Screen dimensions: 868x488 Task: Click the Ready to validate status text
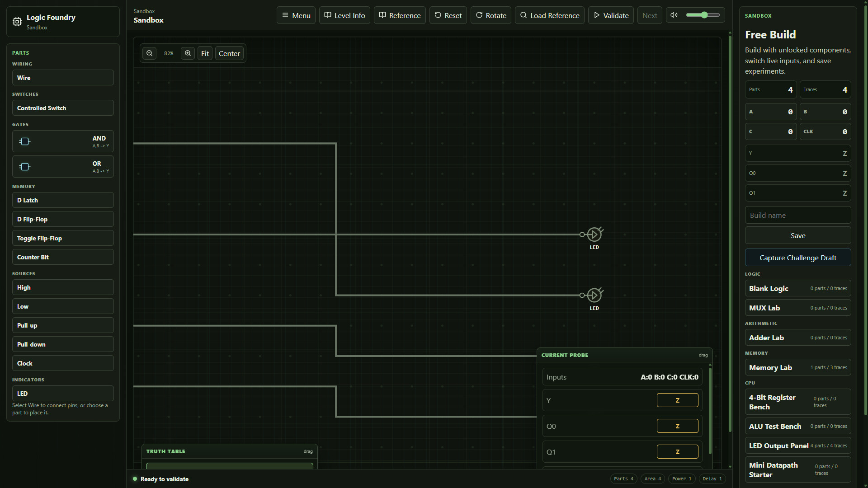pyautogui.click(x=165, y=479)
